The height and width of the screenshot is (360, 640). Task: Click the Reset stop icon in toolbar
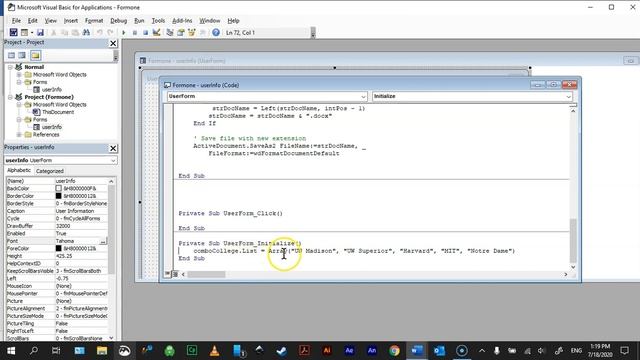145,32
